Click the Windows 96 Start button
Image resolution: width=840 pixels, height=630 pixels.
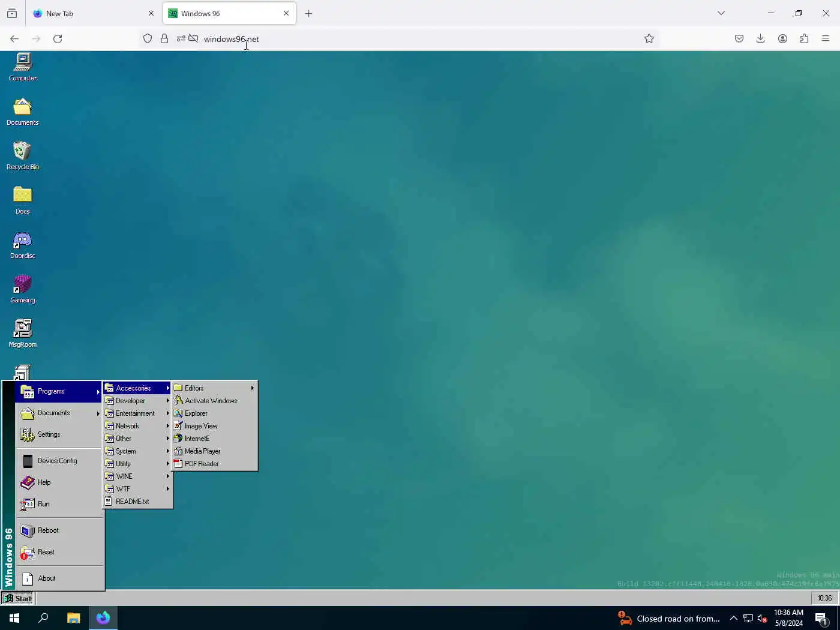17,598
